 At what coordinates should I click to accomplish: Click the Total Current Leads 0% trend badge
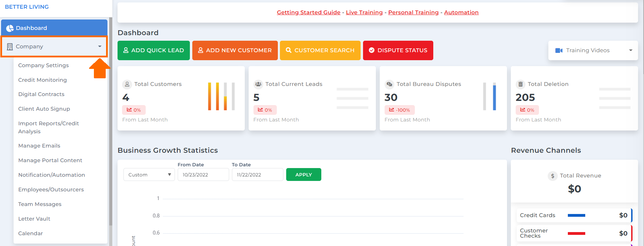click(x=265, y=110)
